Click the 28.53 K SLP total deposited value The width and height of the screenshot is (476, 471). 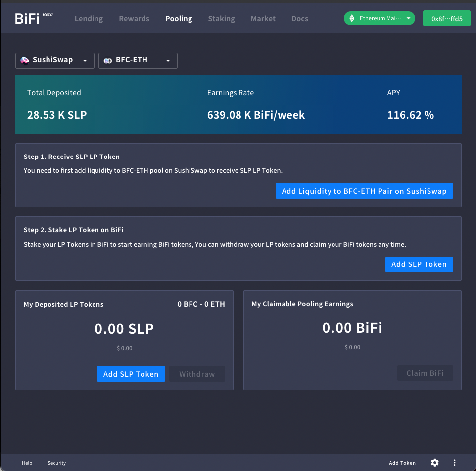pyautogui.click(x=57, y=115)
